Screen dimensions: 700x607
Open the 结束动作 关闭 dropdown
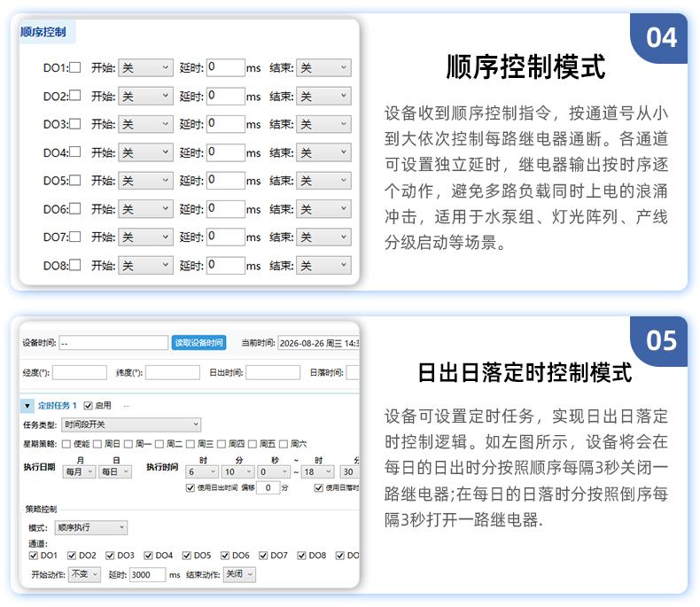[239, 574]
